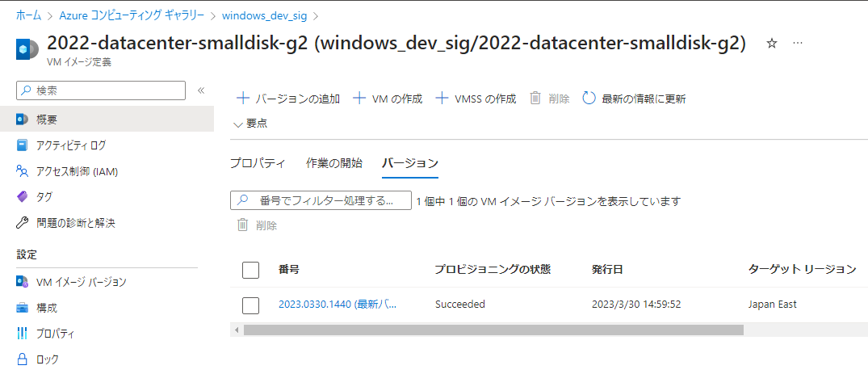Click the プロパティ bars icon in sidebar
This screenshot has height=374, width=868.
[22, 334]
